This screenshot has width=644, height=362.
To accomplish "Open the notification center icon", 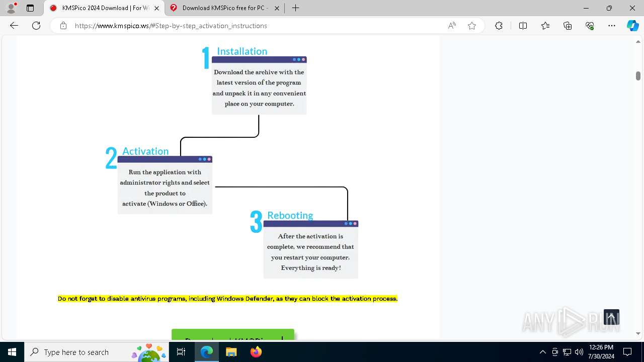I will pos(627,352).
